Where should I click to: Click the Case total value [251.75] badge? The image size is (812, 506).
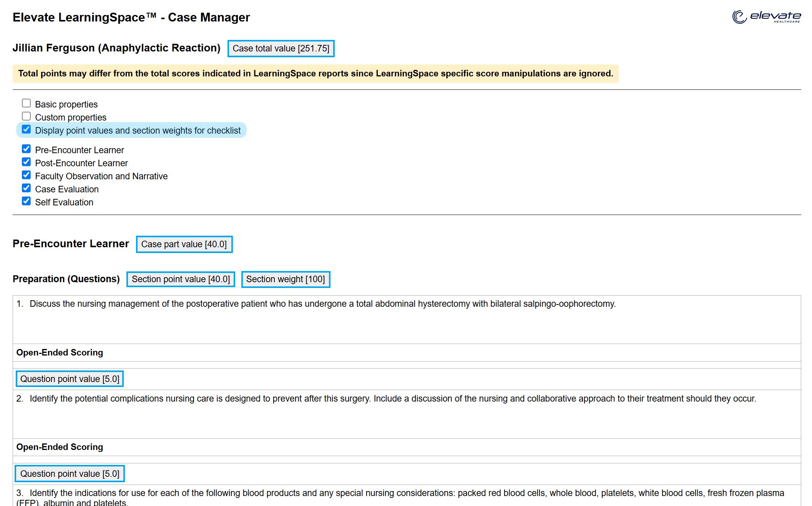coord(281,48)
